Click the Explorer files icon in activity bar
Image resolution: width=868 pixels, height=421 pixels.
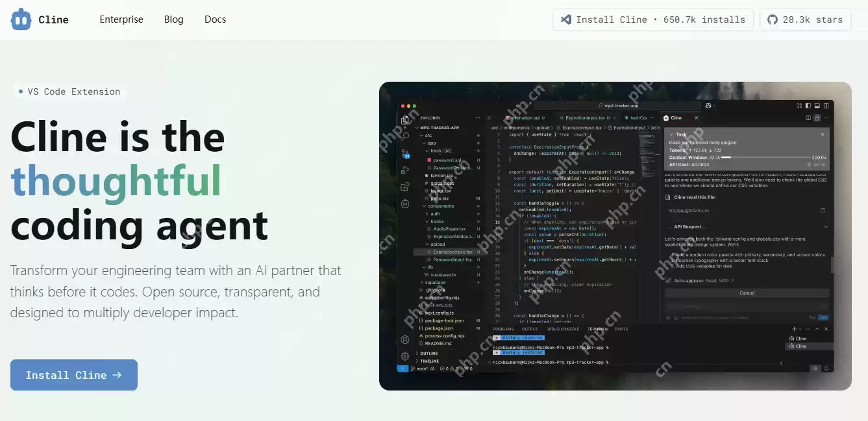[x=405, y=119]
